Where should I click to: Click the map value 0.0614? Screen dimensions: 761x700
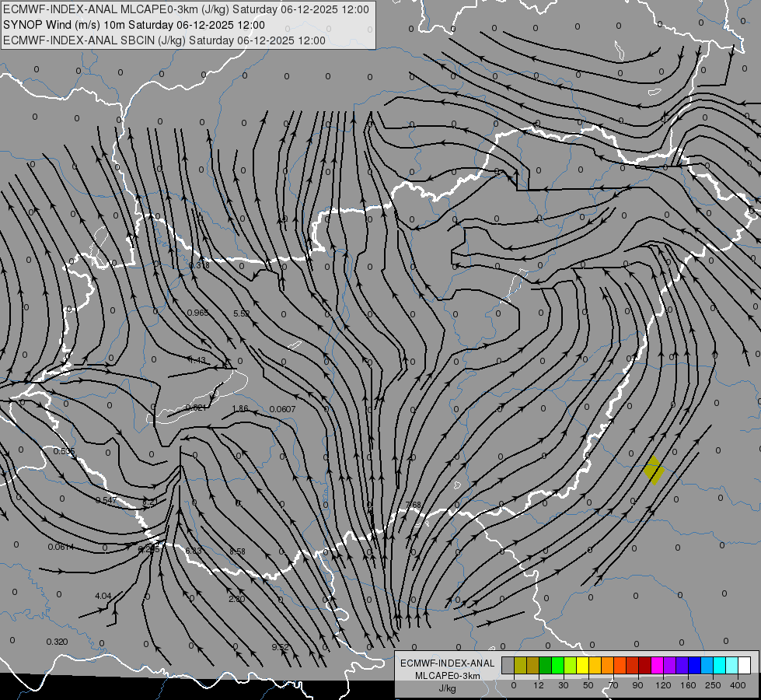click(x=61, y=547)
